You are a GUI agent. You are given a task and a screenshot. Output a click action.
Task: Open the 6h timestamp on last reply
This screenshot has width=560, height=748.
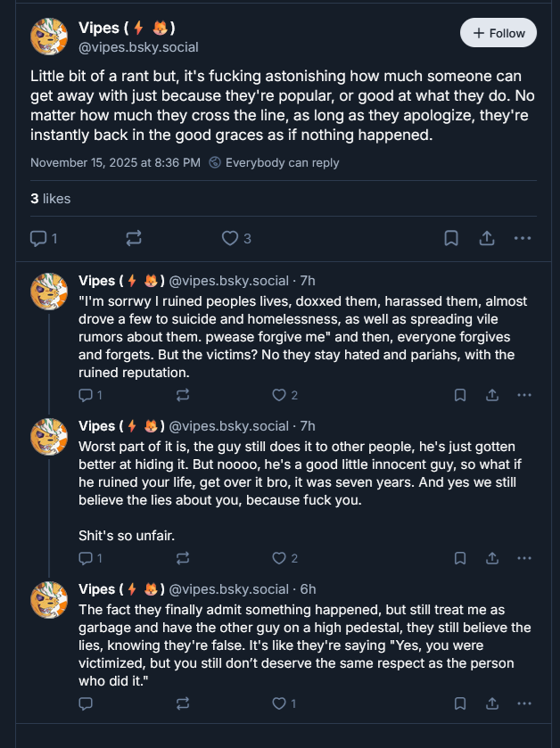[308, 589]
